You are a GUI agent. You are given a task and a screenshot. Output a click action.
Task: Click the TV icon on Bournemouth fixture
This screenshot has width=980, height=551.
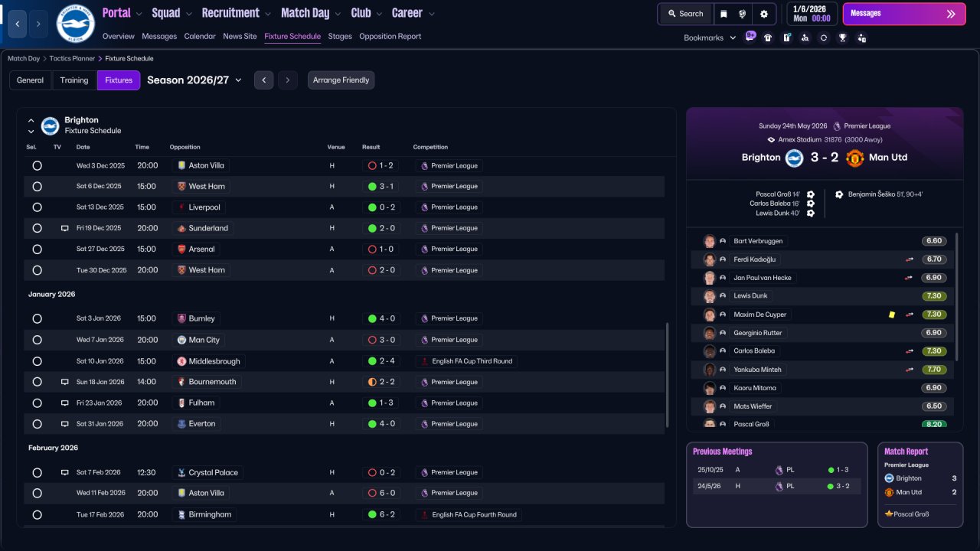pos(65,382)
